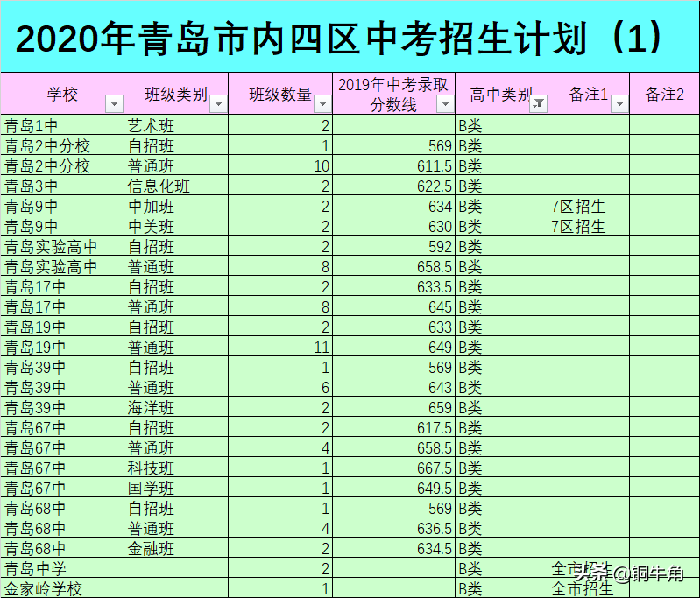Screen dimensions: 700x598
Task: Select the 金家岭学校 school cell
Action: click(x=62, y=588)
